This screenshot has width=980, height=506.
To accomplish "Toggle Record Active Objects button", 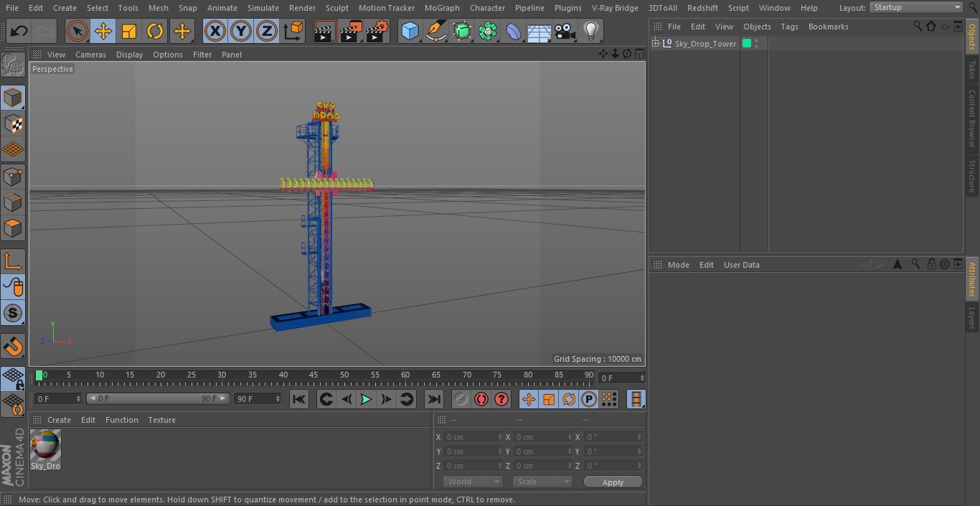I will click(x=461, y=399).
